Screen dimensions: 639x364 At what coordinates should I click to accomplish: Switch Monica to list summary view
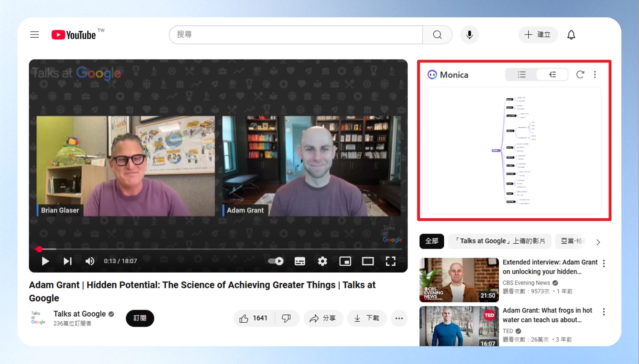point(522,75)
